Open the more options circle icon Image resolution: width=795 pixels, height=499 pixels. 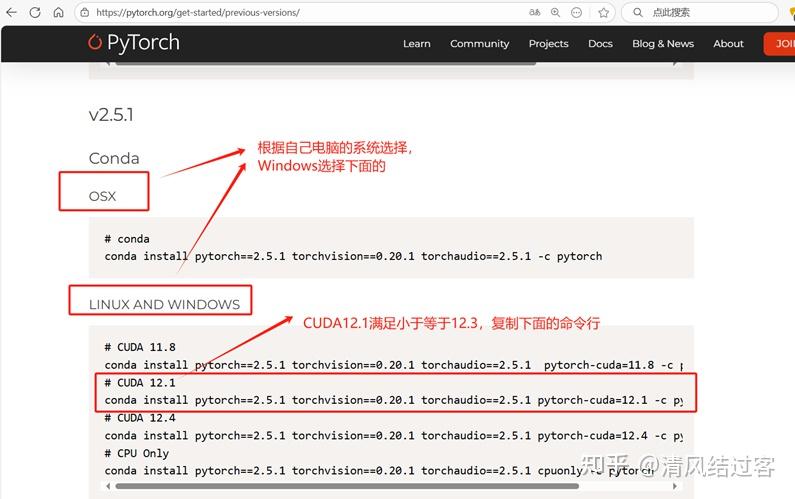click(x=576, y=13)
